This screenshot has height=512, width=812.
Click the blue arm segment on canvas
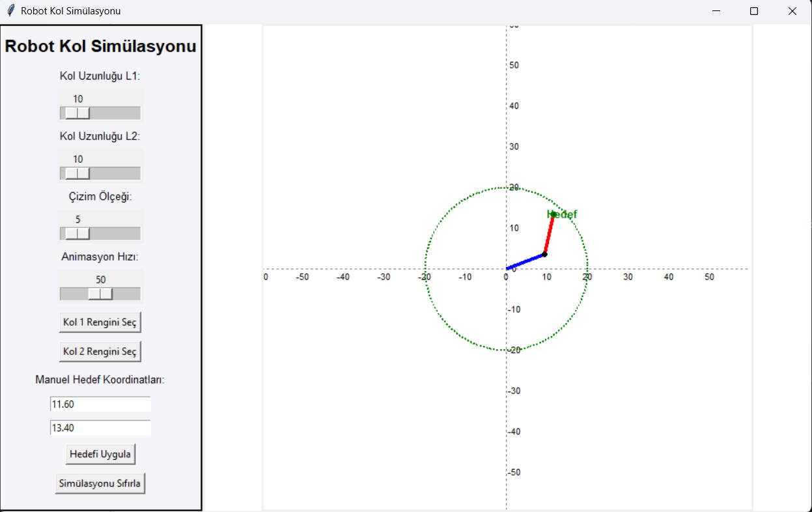tap(525, 261)
